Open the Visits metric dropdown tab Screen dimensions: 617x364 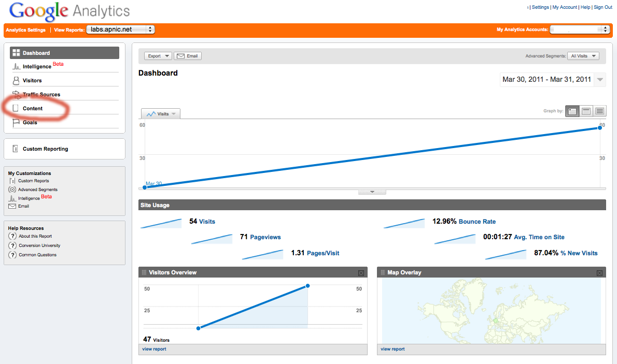pyautogui.click(x=161, y=114)
